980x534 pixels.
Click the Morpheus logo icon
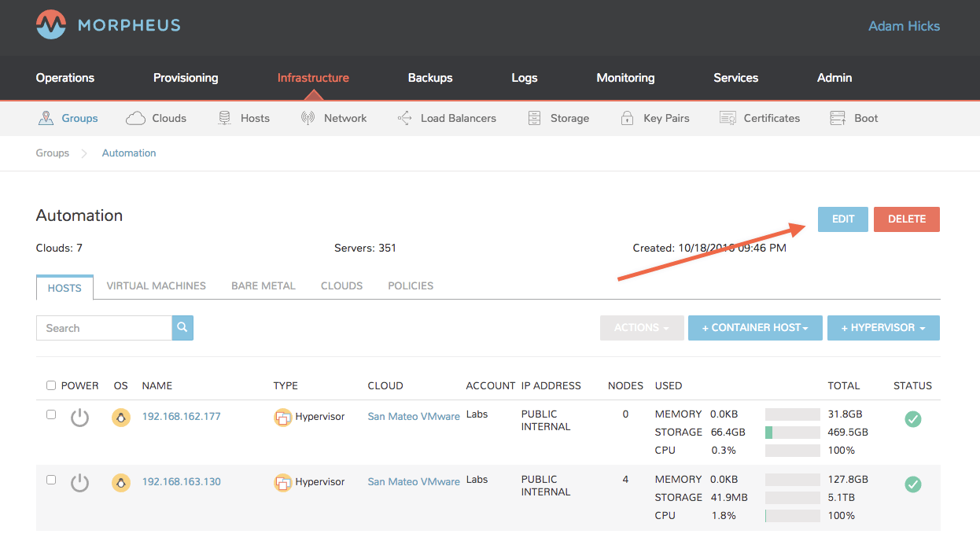pyautogui.click(x=51, y=25)
